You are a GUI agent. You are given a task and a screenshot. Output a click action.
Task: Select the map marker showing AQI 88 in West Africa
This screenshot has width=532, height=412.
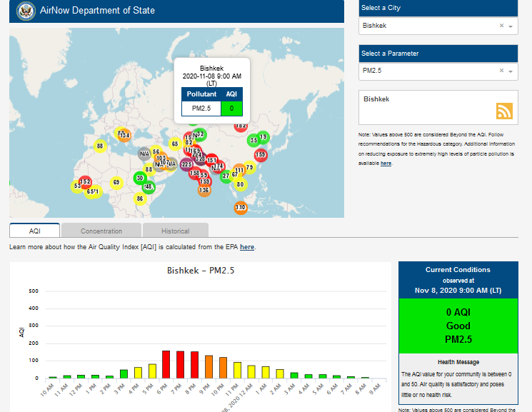[100, 146]
